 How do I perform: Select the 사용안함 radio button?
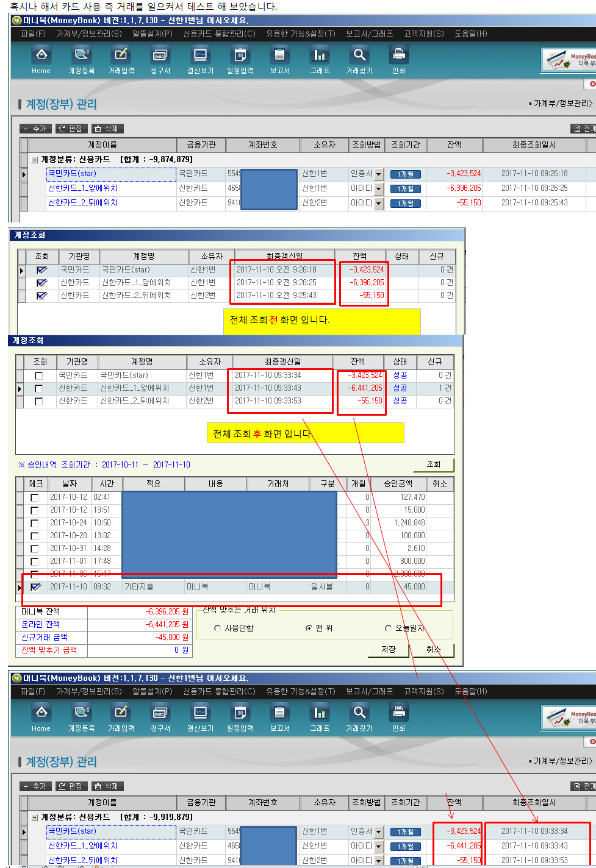pos(218,628)
